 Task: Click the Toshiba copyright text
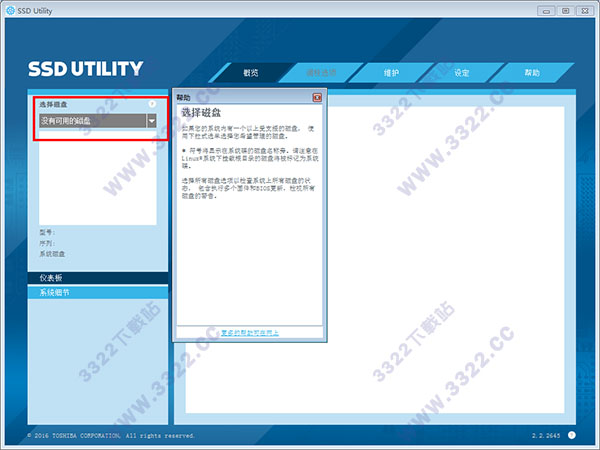111,435
